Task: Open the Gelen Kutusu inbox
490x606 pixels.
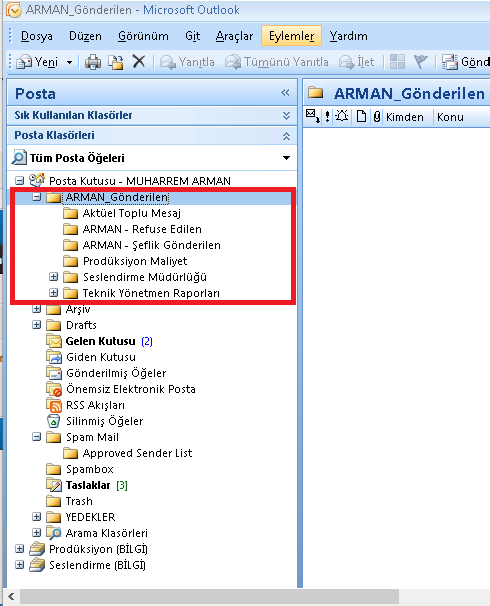Action: point(100,341)
